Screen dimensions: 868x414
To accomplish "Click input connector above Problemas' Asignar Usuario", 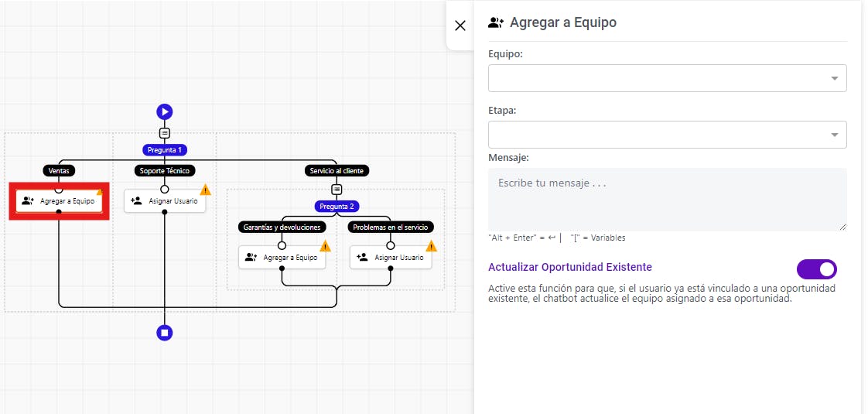I will coord(390,246).
